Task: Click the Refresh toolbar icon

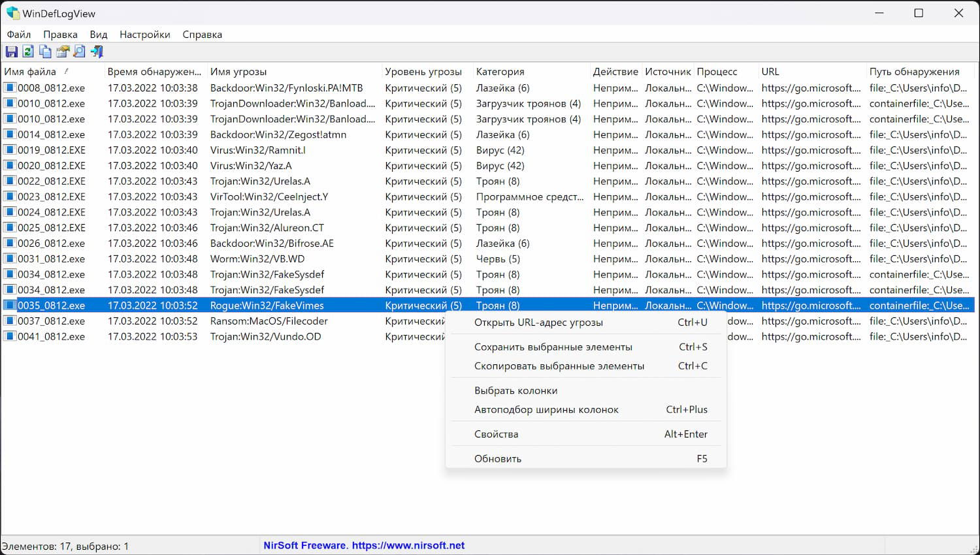Action: coord(28,52)
